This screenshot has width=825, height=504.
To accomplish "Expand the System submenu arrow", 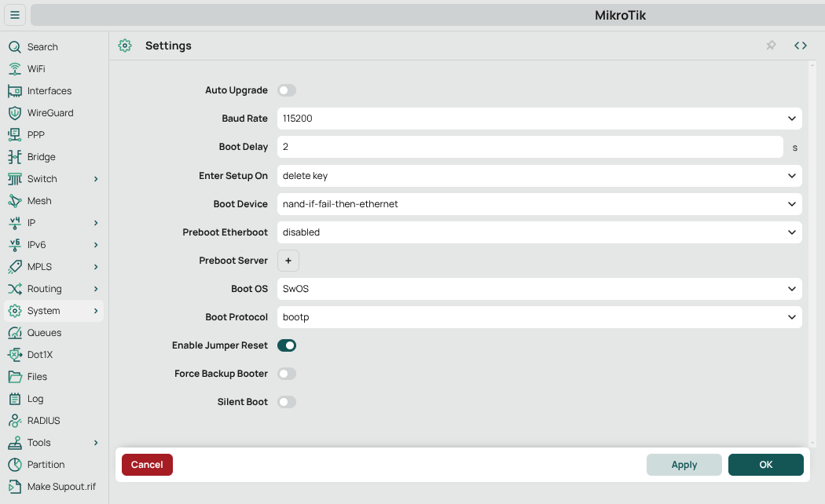I will click(x=96, y=311).
